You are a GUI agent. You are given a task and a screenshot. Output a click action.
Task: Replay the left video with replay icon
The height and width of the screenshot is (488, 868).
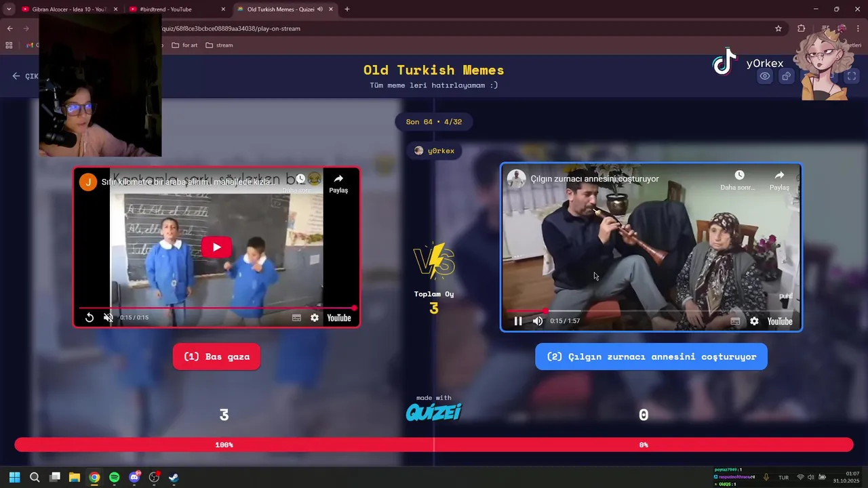89,317
